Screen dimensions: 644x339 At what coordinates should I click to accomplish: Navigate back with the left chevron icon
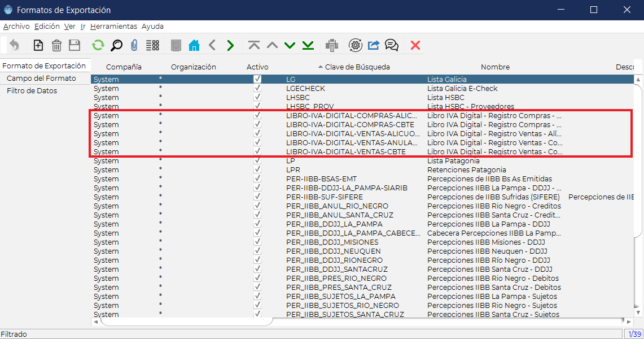click(212, 45)
